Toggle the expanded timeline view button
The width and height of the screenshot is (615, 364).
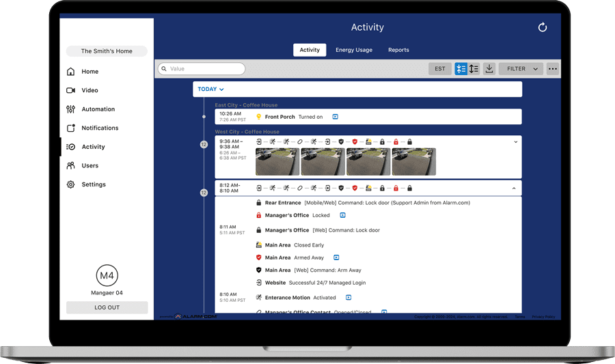tap(474, 69)
